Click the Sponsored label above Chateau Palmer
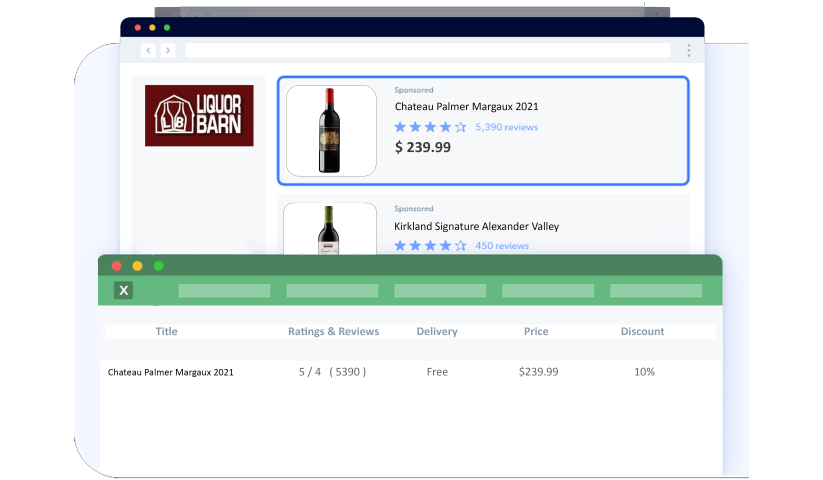The image size is (823, 480). 414,90
